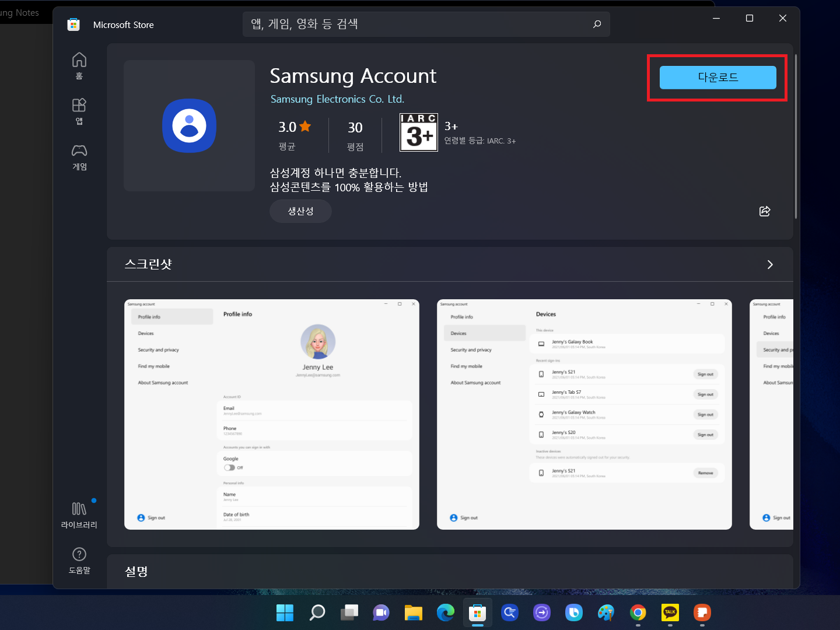The image size is (840, 630).
Task: Open File Explorer from the taskbar
Action: pyautogui.click(x=414, y=612)
